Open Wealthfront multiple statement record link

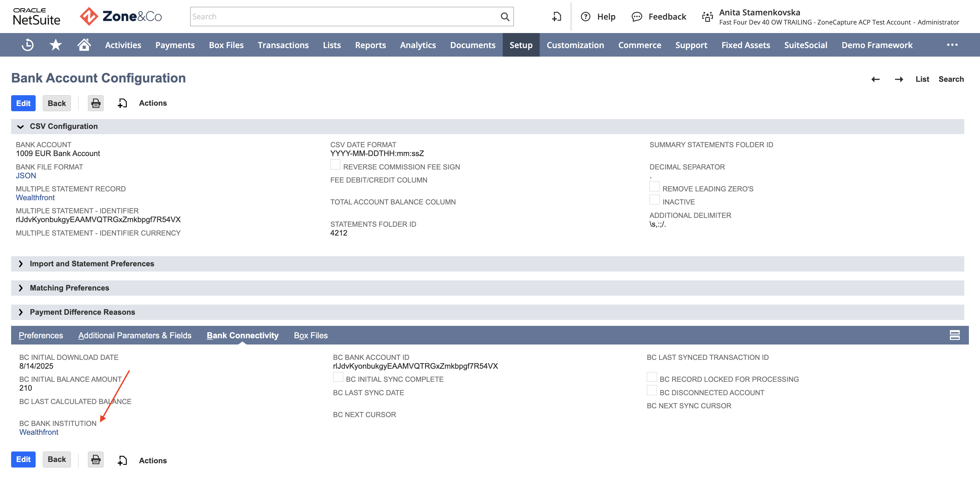(x=35, y=198)
